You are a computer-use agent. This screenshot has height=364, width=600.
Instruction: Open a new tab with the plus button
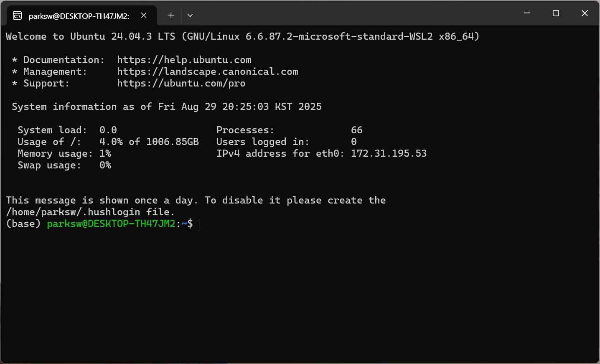pyautogui.click(x=171, y=15)
